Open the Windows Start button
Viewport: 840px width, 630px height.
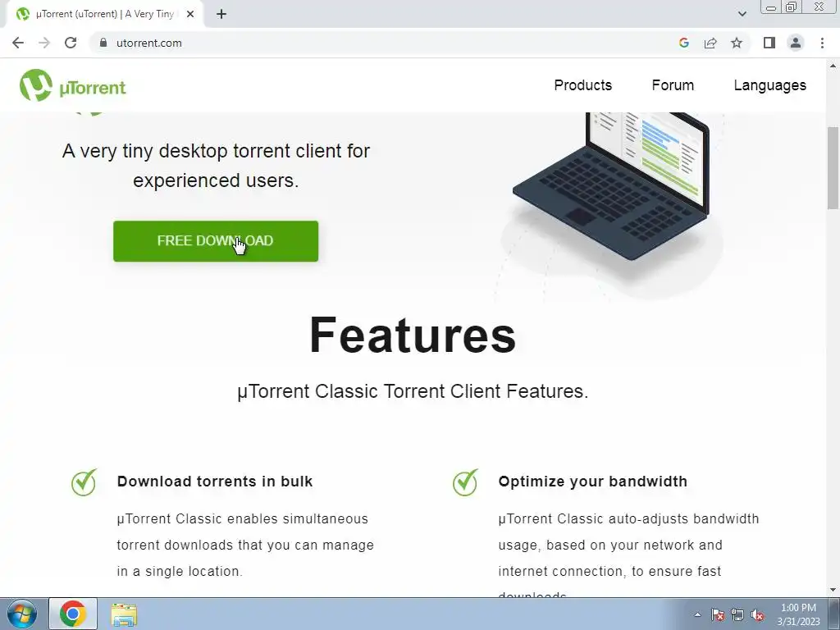(x=21, y=614)
